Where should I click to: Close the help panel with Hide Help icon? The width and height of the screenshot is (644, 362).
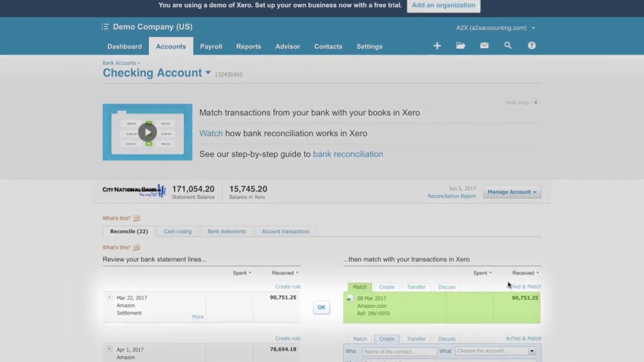click(536, 103)
